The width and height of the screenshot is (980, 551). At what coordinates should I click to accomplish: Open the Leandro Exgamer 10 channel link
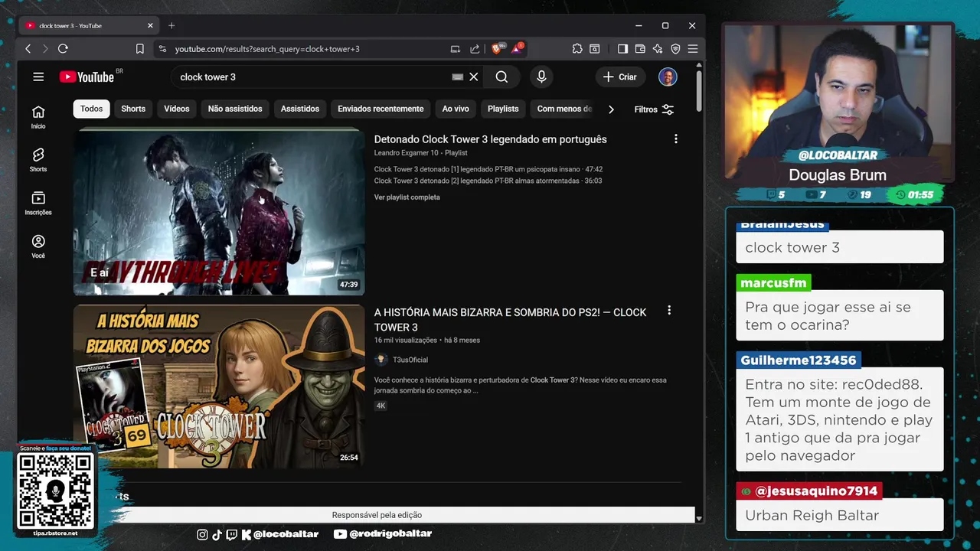tap(406, 153)
